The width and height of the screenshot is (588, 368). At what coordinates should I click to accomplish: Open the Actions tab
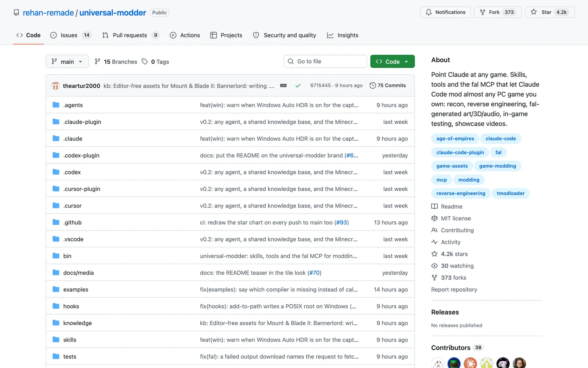[x=185, y=35]
